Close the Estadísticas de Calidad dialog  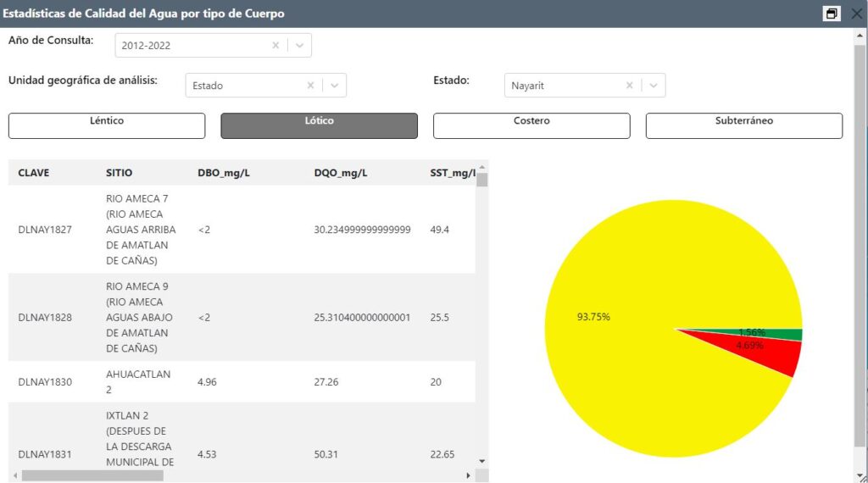coord(856,14)
